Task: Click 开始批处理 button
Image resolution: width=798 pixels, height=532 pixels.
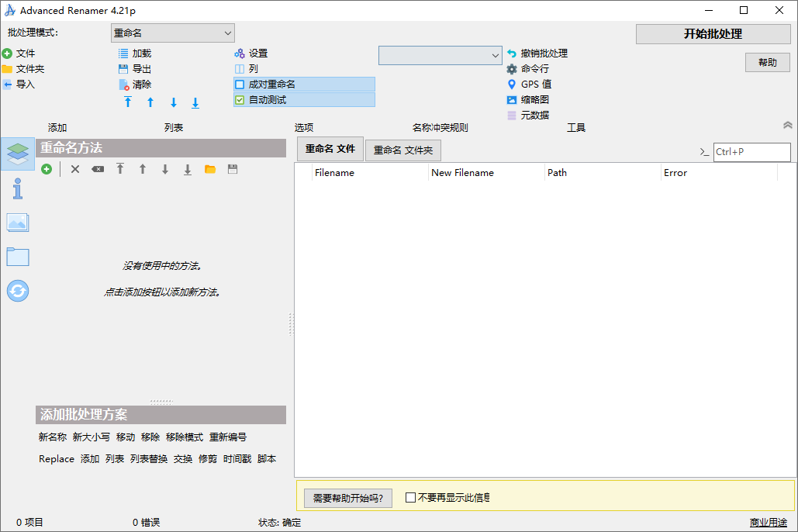Action: [713, 34]
